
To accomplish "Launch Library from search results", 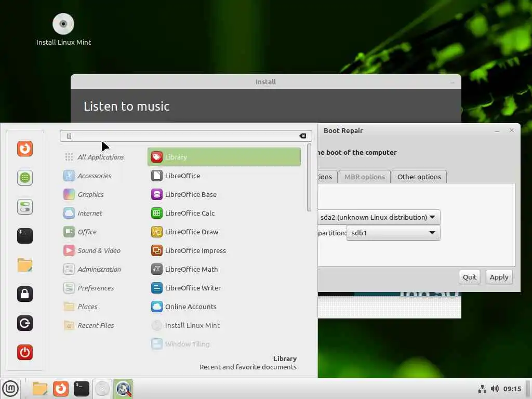I will 224,157.
